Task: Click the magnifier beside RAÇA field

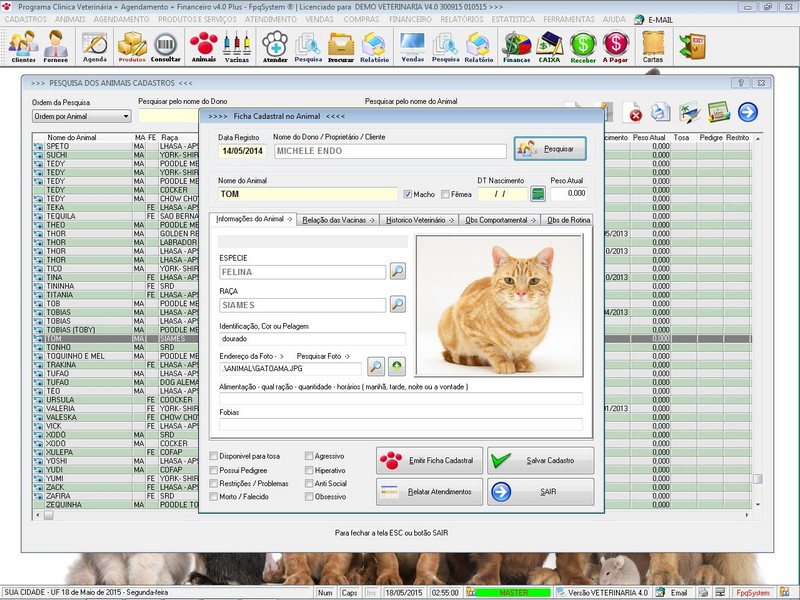Action: tap(397, 304)
